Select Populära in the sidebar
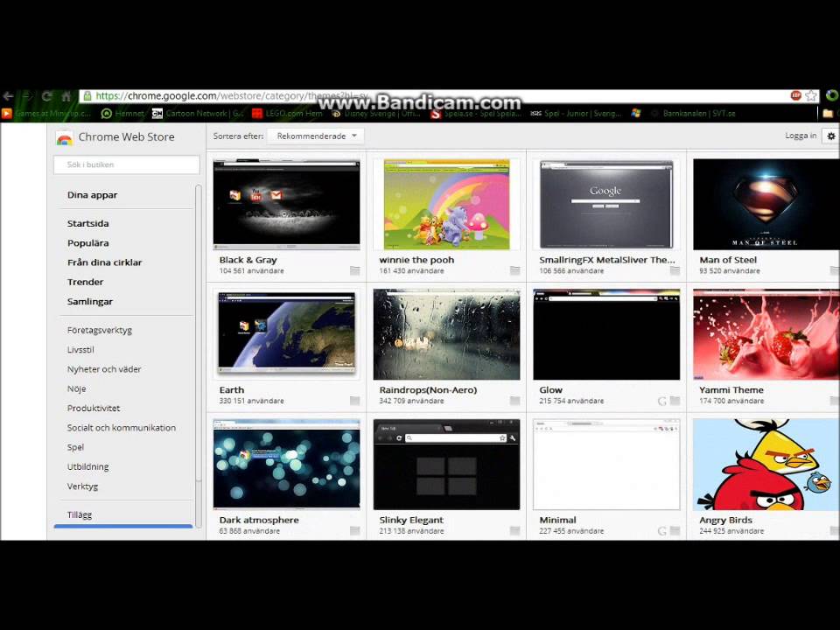 (87, 242)
